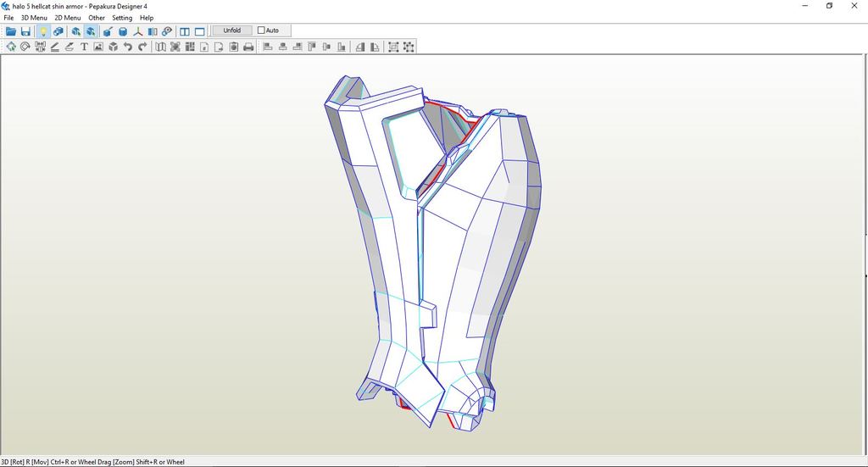Screen dimensions: 868x467
Task: Align selected parts to vertical middle
Action: pos(326,47)
